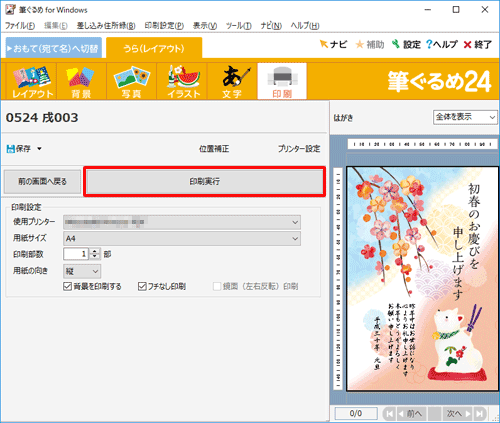Click the 印刷実行 button
This screenshot has height=423, width=500.
click(204, 182)
